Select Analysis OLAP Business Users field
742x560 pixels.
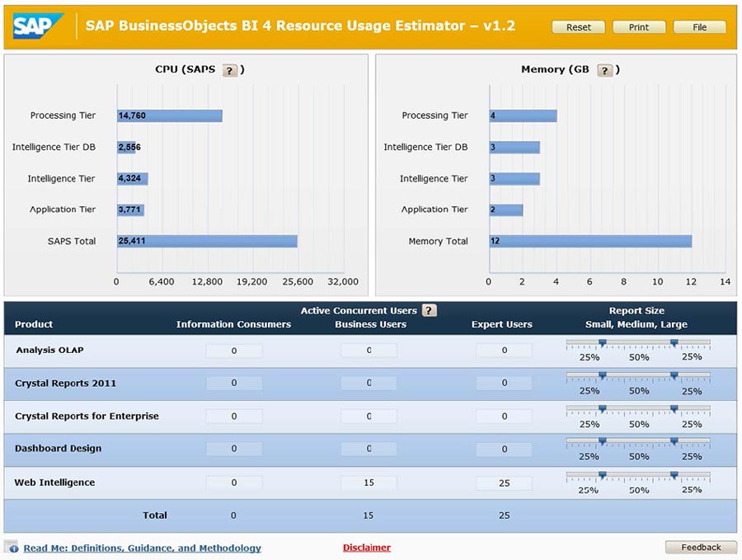(369, 351)
